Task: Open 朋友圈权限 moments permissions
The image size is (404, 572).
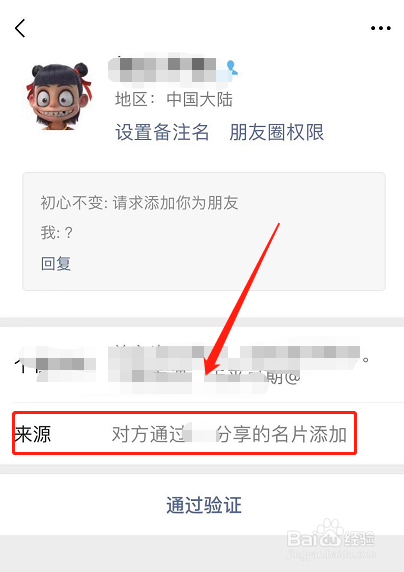Action: [277, 132]
